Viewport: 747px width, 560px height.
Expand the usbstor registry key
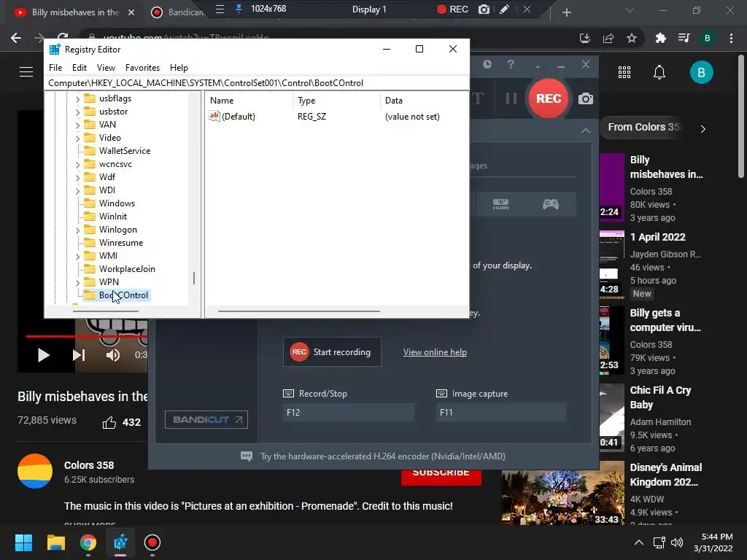click(77, 112)
